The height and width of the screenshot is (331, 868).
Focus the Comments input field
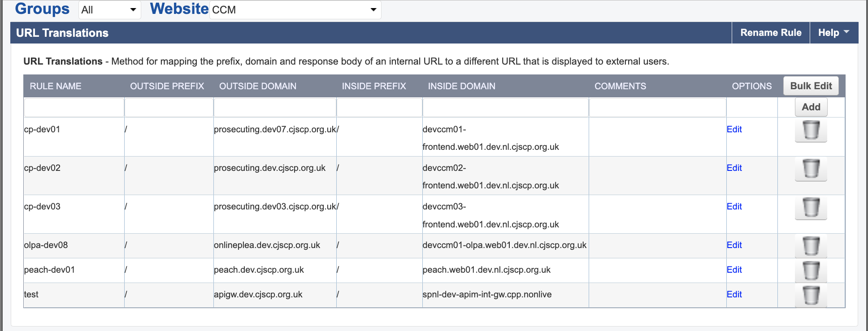pyautogui.click(x=657, y=108)
